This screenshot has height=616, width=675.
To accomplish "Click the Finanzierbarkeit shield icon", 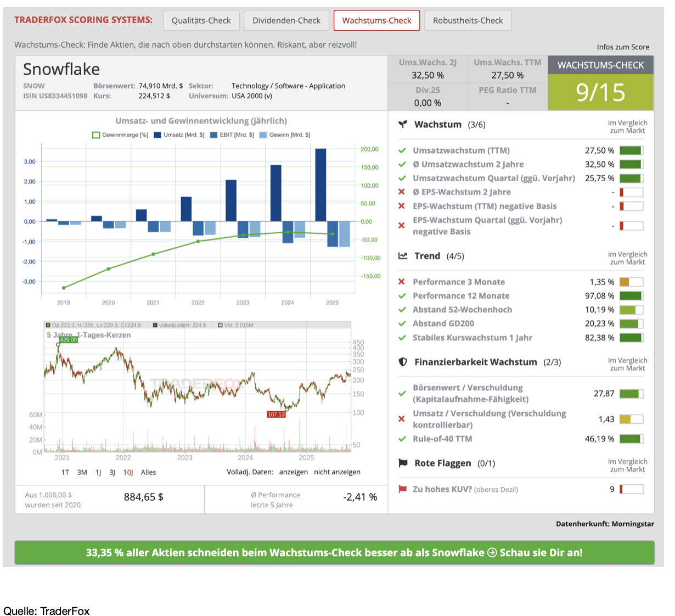I will tap(403, 362).
